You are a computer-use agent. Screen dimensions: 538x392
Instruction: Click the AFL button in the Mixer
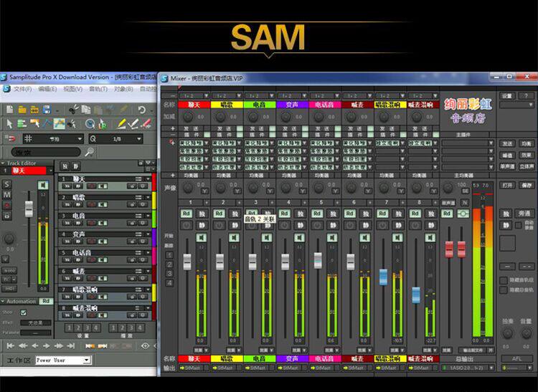(x=517, y=359)
